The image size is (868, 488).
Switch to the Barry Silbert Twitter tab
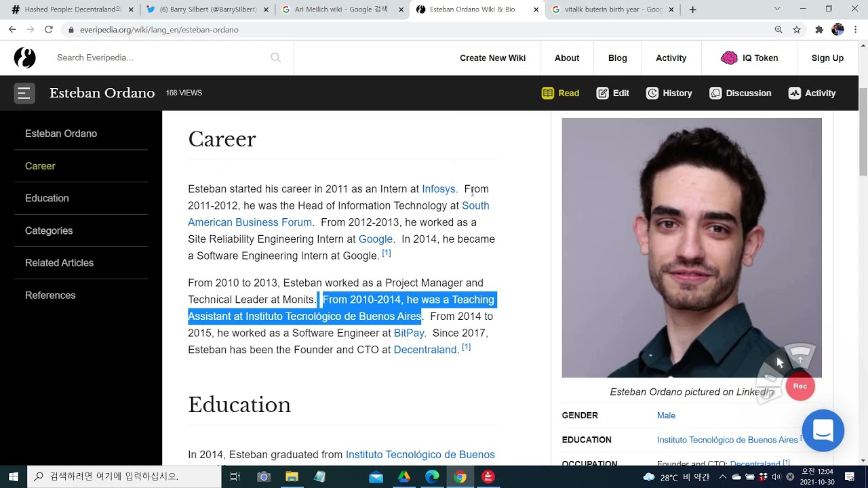point(208,9)
